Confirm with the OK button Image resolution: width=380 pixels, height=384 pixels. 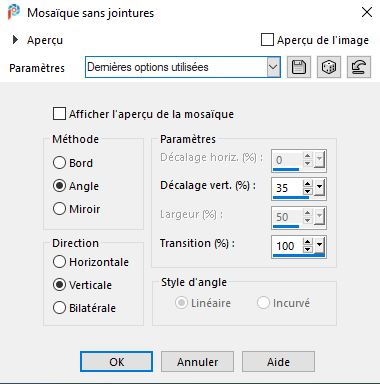117,362
